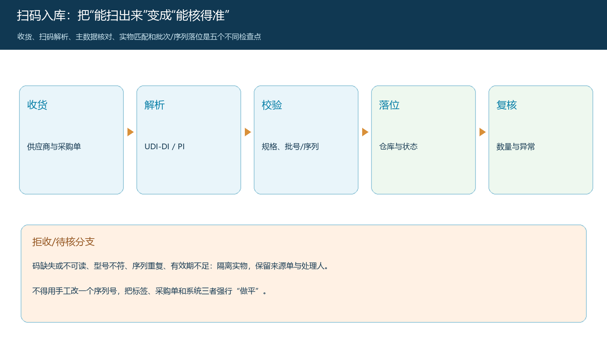Click the 复核 card heading

(507, 105)
